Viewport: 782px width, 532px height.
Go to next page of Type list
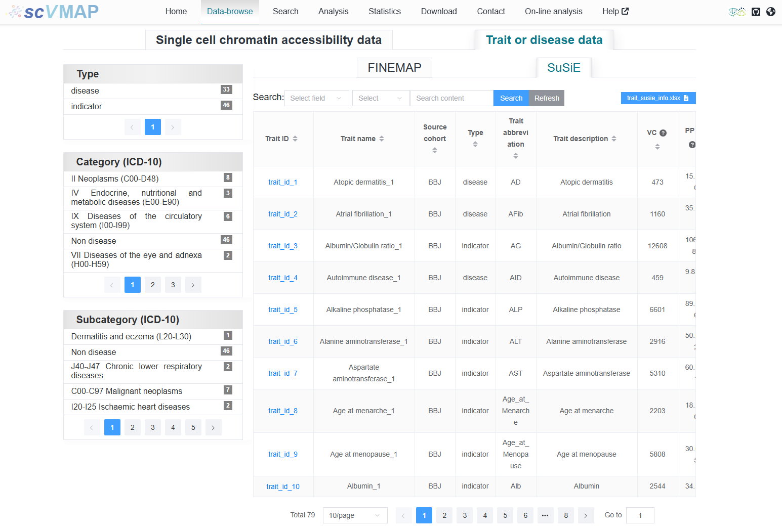pos(173,127)
